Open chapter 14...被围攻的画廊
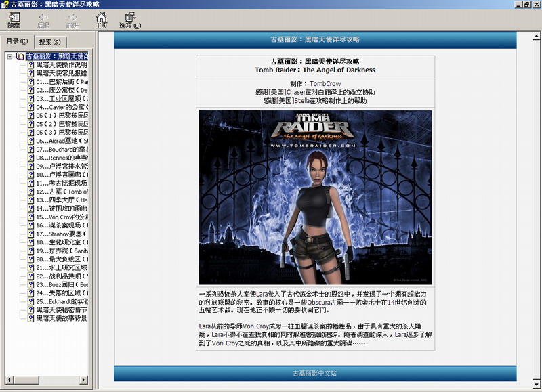This screenshot has height=392, width=542. (62, 209)
